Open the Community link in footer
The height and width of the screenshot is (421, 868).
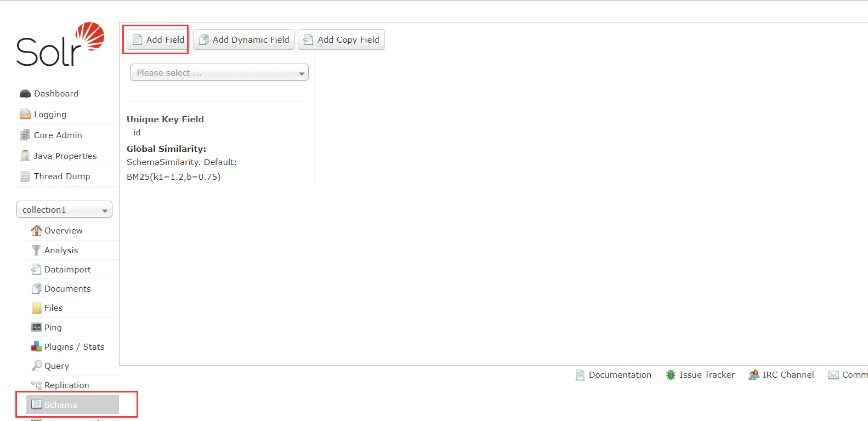(848, 375)
